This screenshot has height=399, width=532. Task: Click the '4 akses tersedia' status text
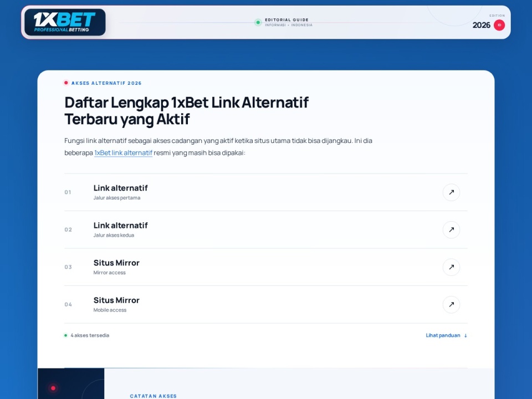tap(90, 335)
